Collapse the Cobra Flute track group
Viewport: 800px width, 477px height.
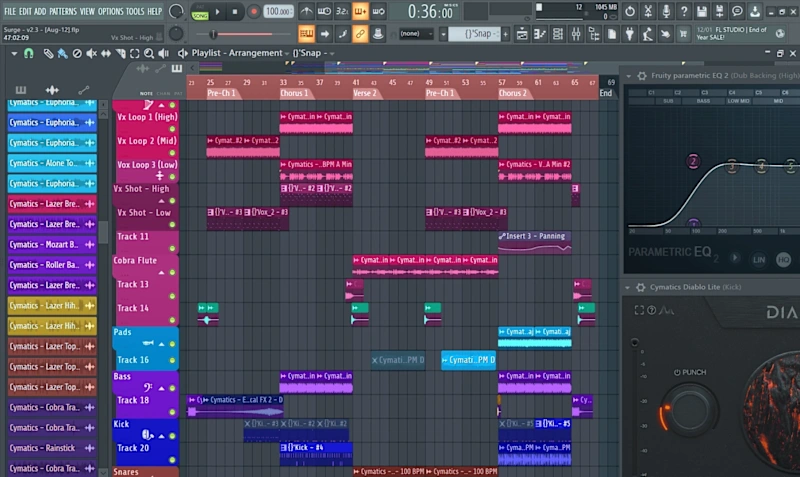point(162,272)
